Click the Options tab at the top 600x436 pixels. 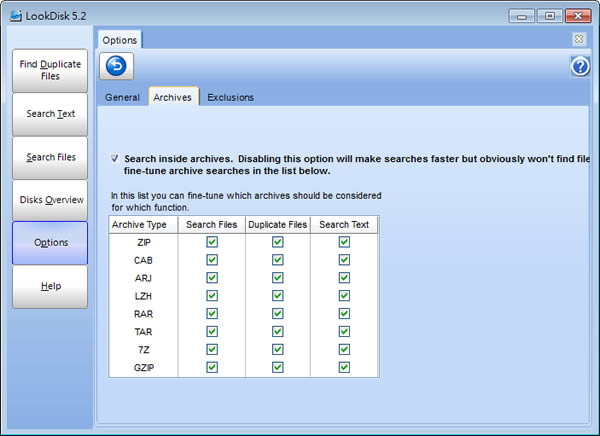click(120, 40)
